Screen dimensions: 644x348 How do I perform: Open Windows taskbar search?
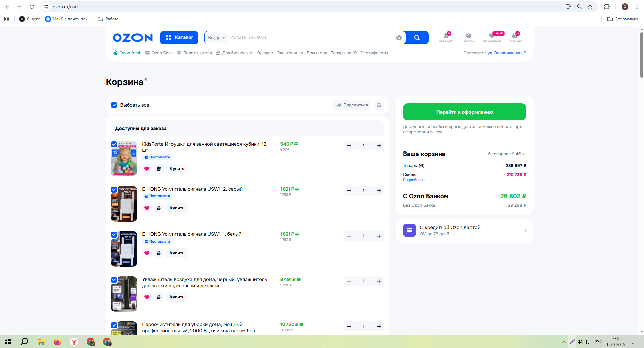click(x=24, y=342)
